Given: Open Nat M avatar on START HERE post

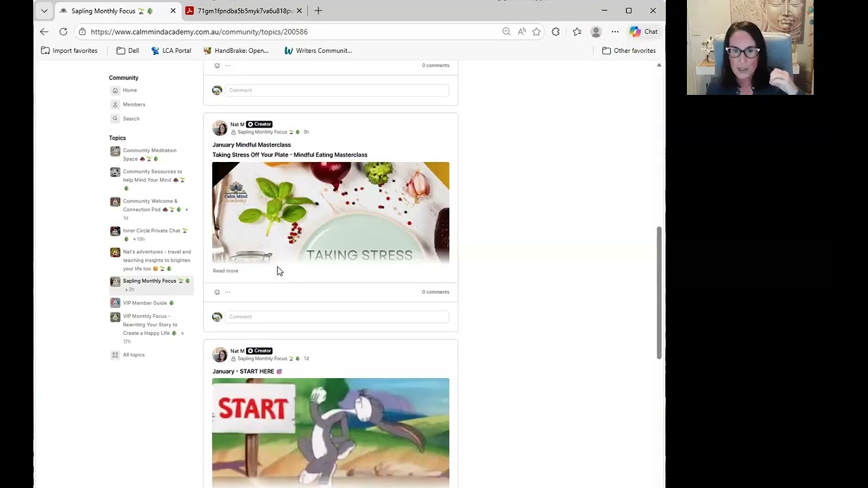Looking at the screenshot, I should click(220, 354).
